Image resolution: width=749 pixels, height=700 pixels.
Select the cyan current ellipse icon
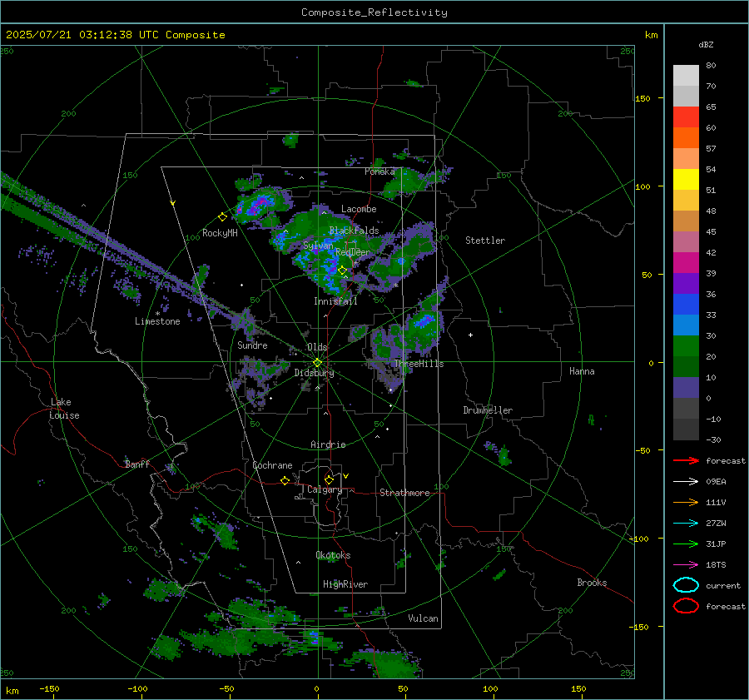point(686,585)
